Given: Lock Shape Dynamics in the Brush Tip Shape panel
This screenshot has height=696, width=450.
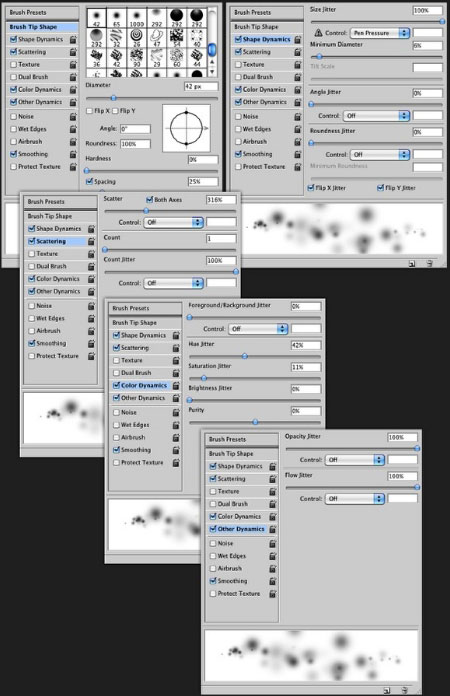Looking at the screenshot, I should tap(73, 40).
